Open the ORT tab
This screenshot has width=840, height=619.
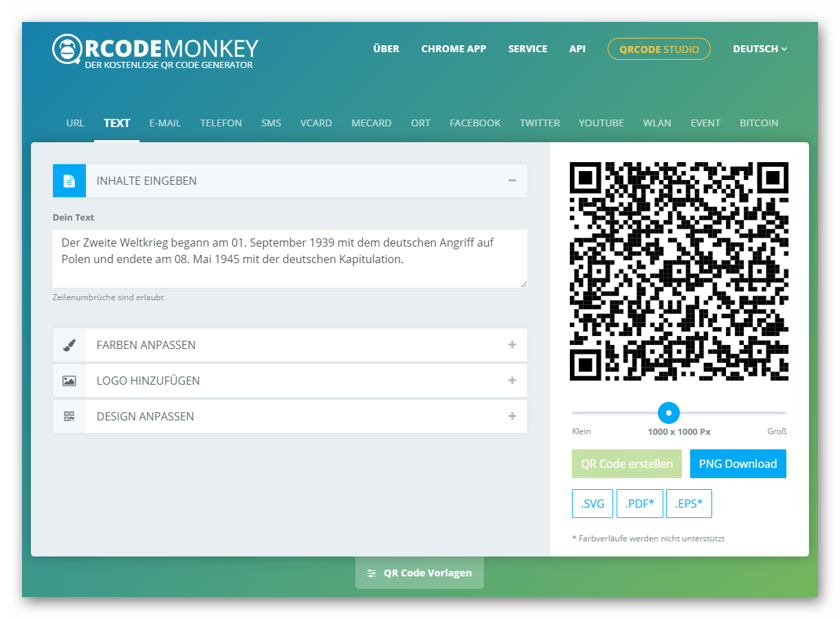[421, 123]
